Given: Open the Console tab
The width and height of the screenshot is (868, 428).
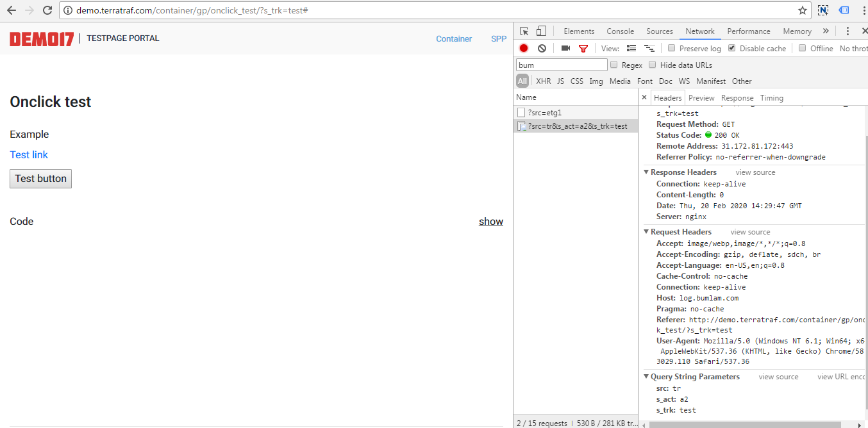Looking at the screenshot, I should click(x=620, y=31).
